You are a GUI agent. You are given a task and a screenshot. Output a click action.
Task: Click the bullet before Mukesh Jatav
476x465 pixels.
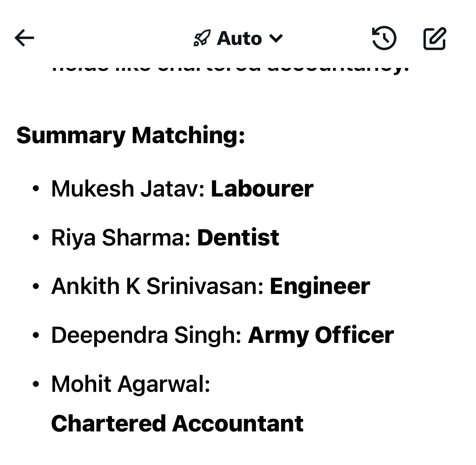(36, 189)
